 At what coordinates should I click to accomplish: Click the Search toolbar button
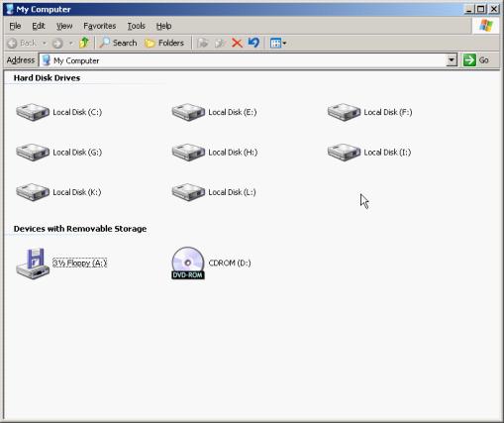(118, 43)
